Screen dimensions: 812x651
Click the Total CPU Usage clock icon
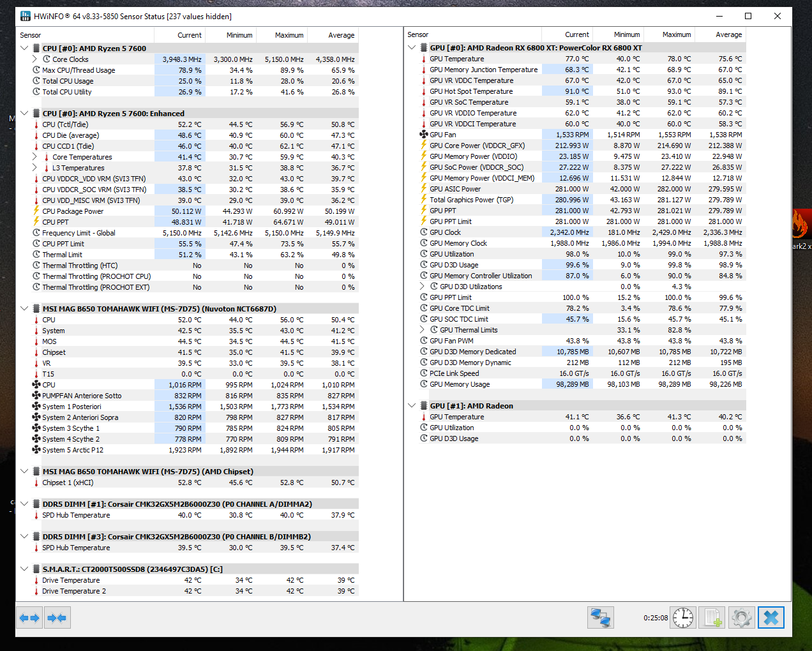[x=36, y=81]
